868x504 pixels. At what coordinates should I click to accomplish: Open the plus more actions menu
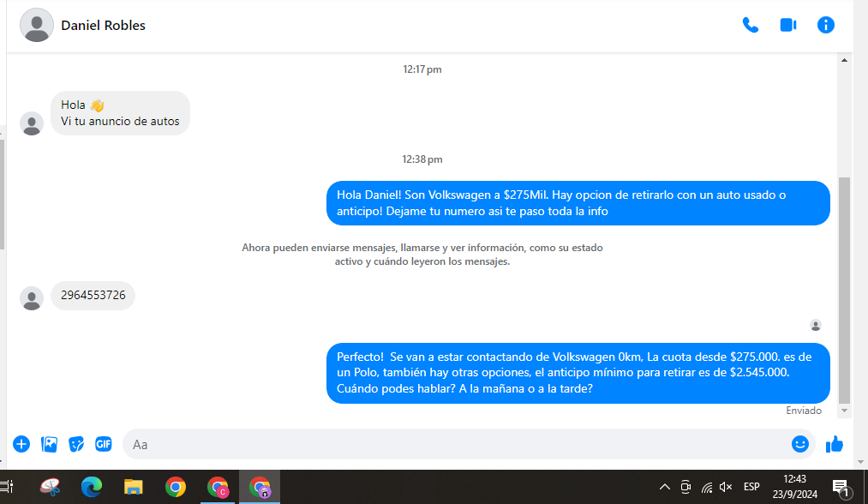tap(21, 444)
